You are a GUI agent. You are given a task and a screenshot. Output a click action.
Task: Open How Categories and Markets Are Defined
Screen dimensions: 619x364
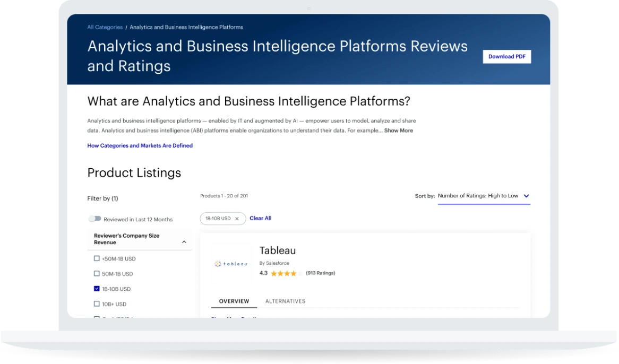click(140, 145)
